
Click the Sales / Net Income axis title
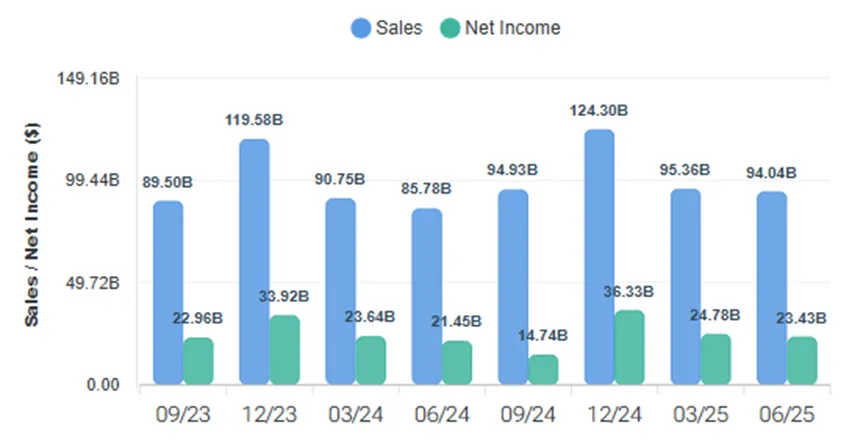pyautogui.click(x=32, y=224)
